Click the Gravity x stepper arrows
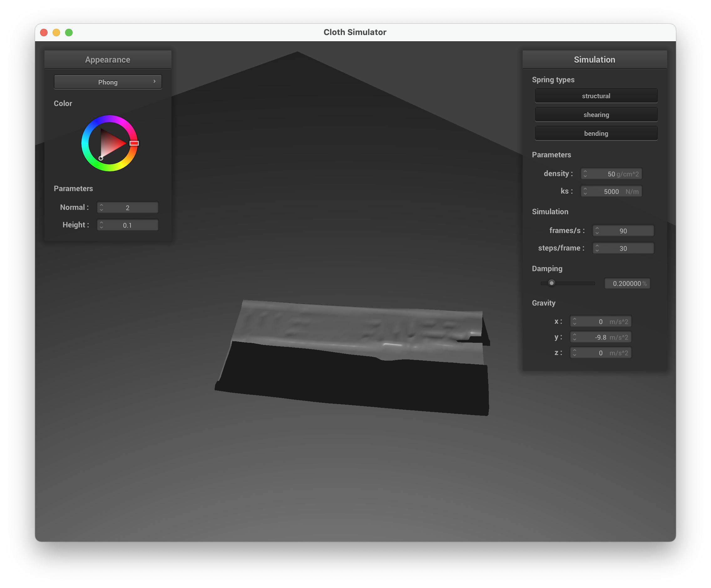The height and width of the screenshot is (588, 711). (574, 322)
